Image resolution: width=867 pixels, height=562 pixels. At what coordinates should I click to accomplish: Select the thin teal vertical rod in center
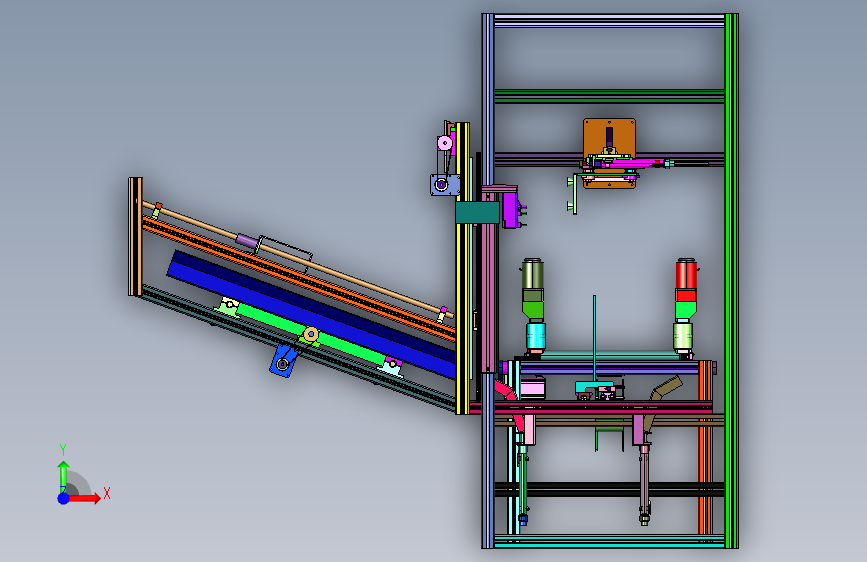(x=594, y=339)
